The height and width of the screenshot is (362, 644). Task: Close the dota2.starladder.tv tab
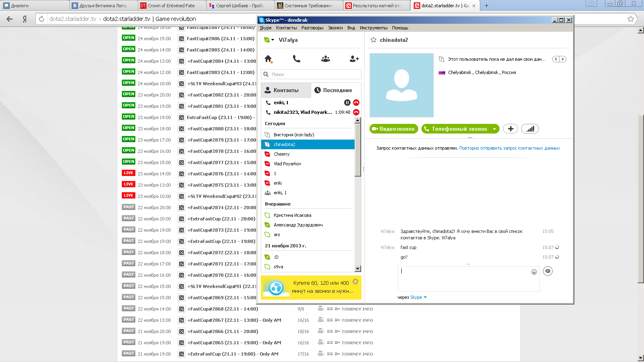(x=474, y=6)
